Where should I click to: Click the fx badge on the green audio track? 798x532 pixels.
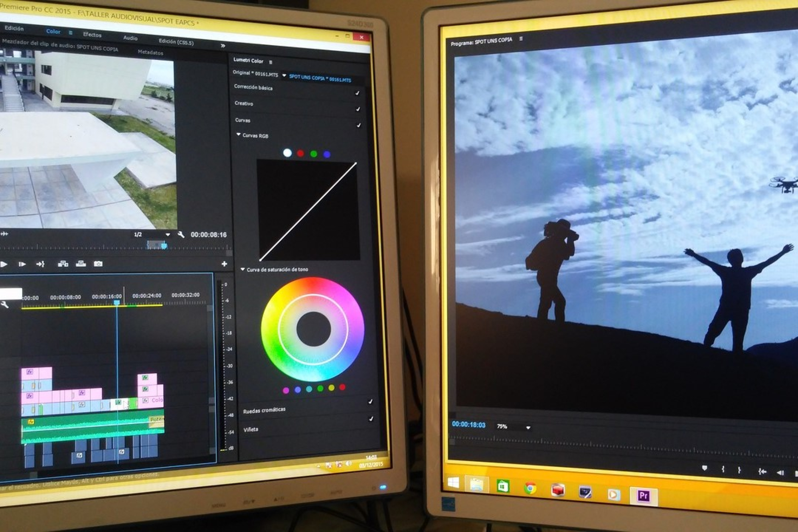(x=31, y=422)
